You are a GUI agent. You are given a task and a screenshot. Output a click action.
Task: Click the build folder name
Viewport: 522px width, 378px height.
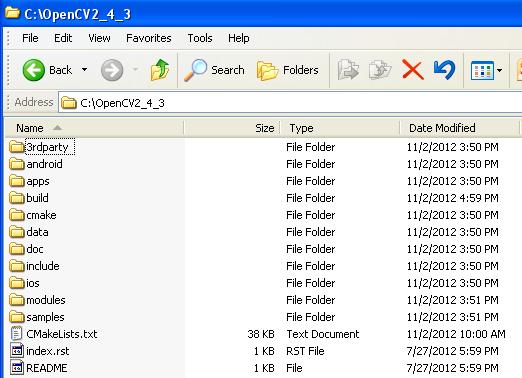click(37, 198)
